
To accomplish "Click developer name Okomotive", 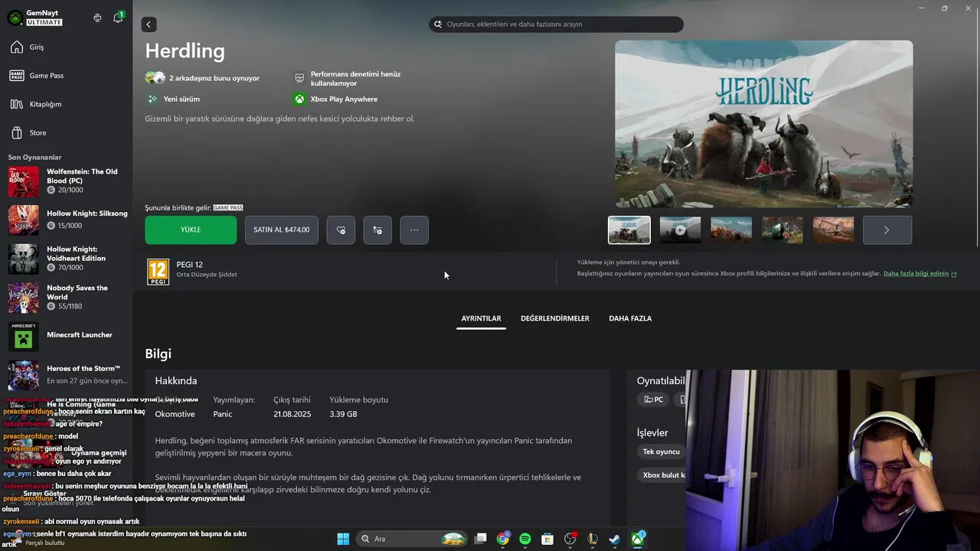I will 175,414.
